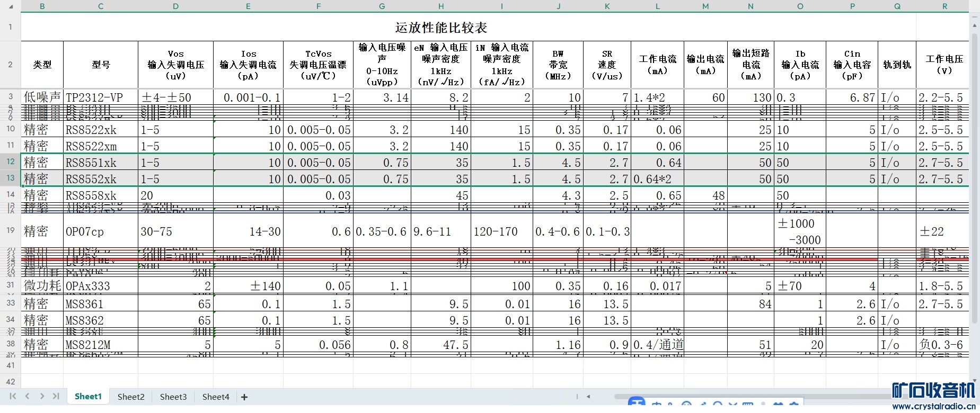Screen dimensions: 980x413
Task: Select the cell "RS8522xk"
Action: 101,130
